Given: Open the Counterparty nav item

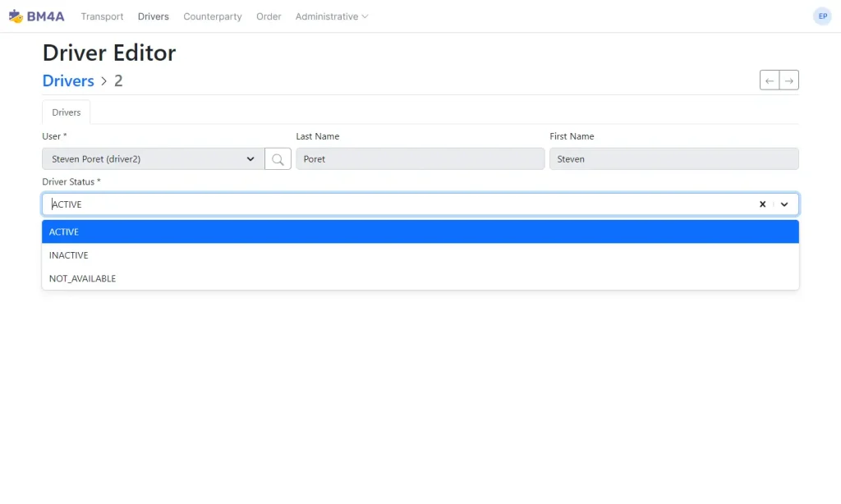Looking at the screenshot, I should point(213,16).
